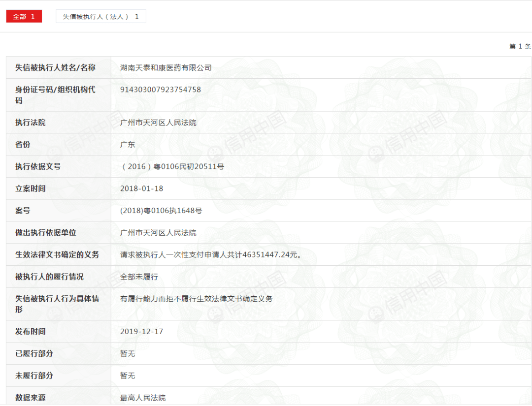The image size is (532, 406).
Task: Click province value 广东
Action: 128,145
